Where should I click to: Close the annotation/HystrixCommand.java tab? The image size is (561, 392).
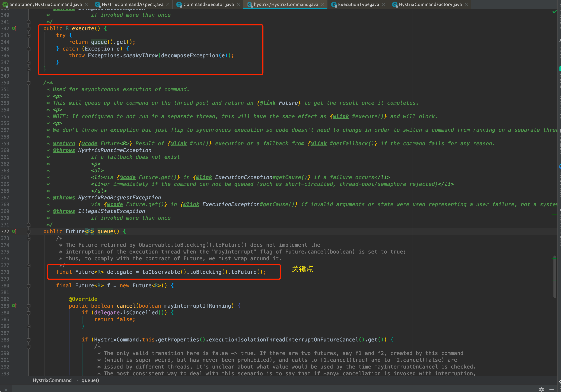[86, 4]
